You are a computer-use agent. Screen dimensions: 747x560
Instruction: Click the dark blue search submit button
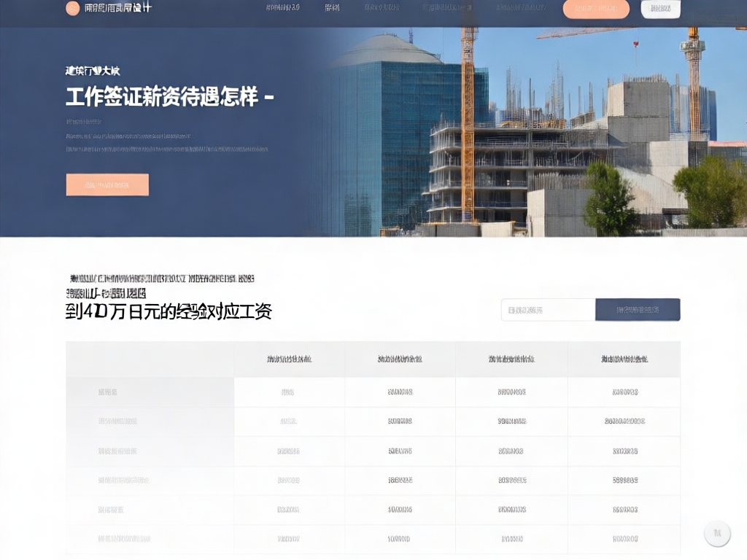coord(638,310)
